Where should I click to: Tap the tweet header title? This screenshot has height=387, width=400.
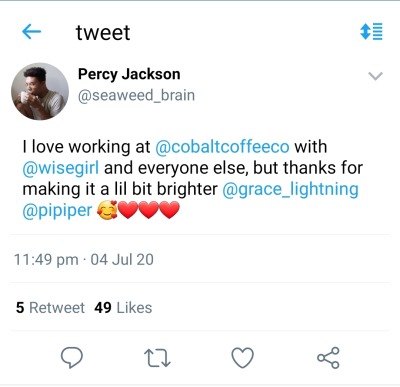click(103, 33)
